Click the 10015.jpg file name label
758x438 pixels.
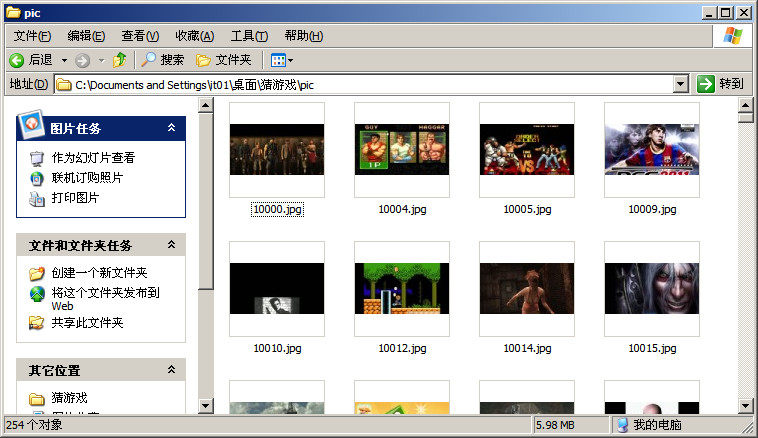(x=652, y=348)
